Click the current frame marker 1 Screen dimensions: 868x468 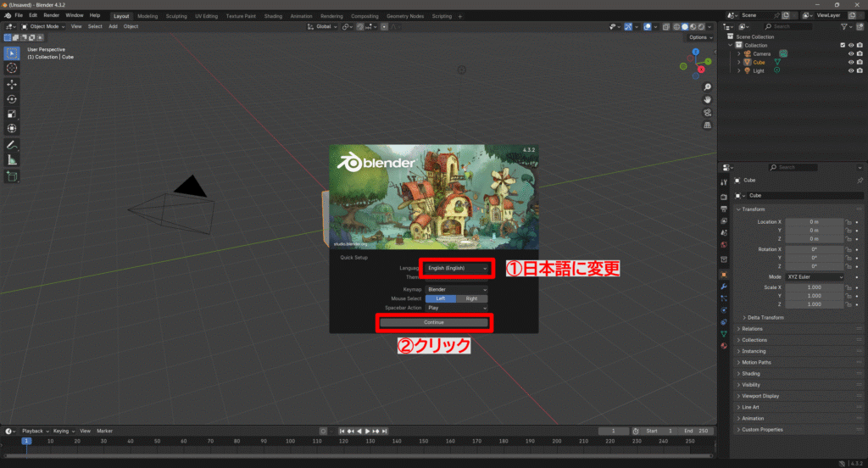[26, 442]
